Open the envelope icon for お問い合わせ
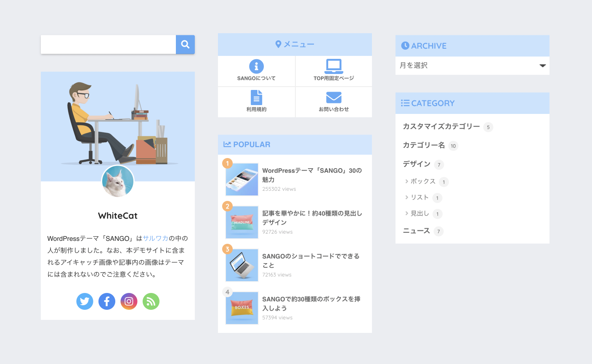 [333, 97]
